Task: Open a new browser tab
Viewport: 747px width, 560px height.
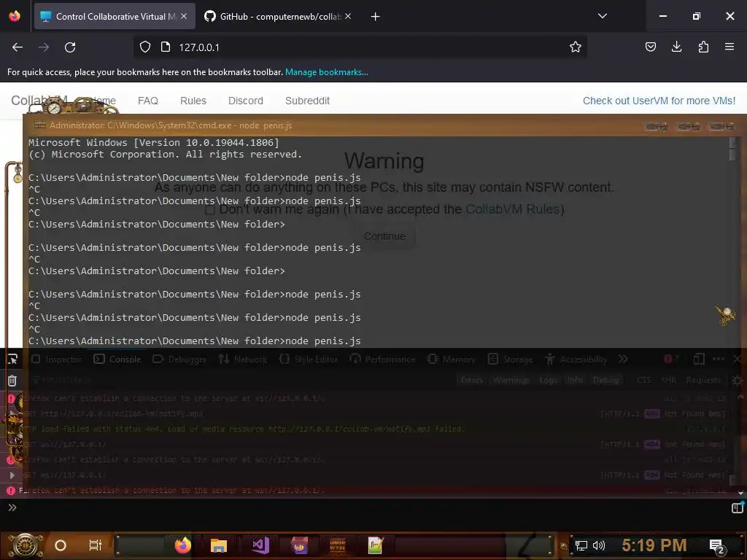Action: coord(375,17)
